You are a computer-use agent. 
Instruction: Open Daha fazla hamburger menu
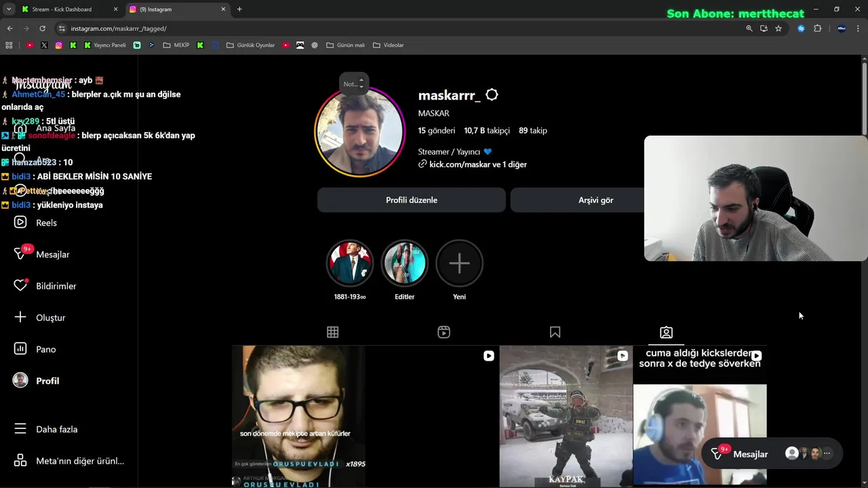coord(20,429)
